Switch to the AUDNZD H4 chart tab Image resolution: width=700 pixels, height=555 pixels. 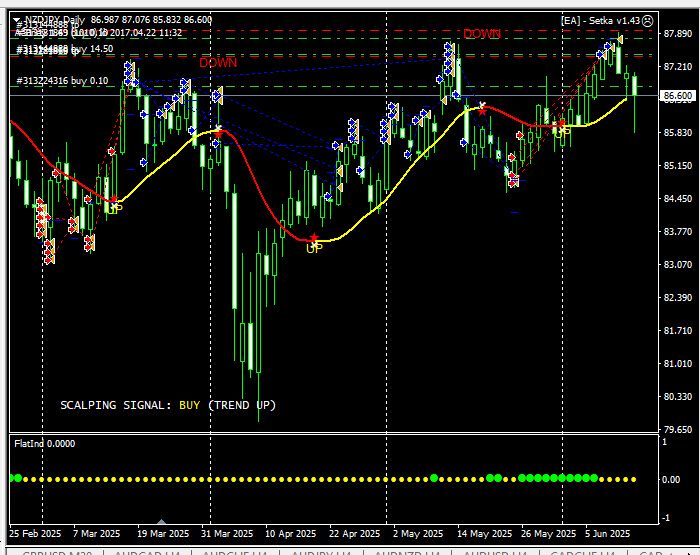click(407, 552)
